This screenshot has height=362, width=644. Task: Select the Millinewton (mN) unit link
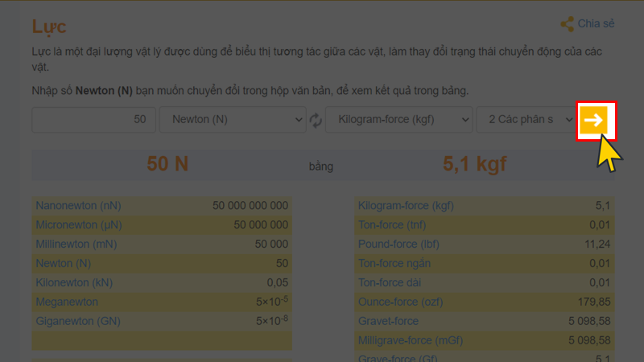(76, 244)
